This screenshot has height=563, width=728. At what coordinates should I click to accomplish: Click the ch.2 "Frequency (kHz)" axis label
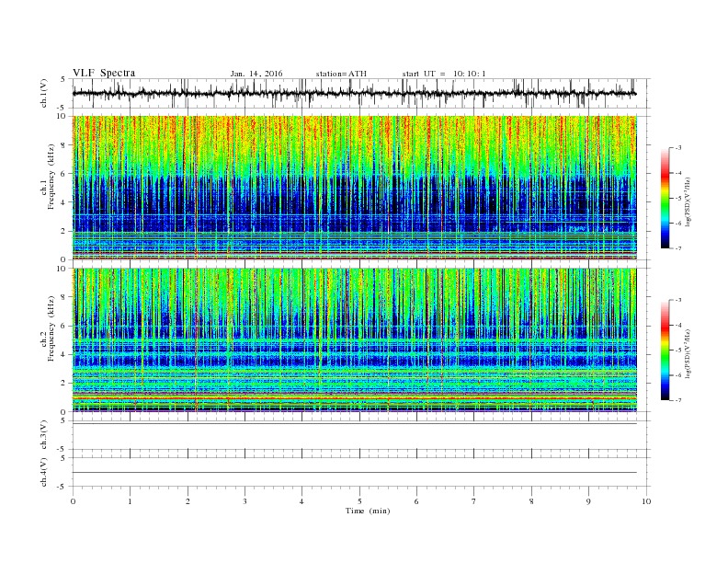coord(51,327)
